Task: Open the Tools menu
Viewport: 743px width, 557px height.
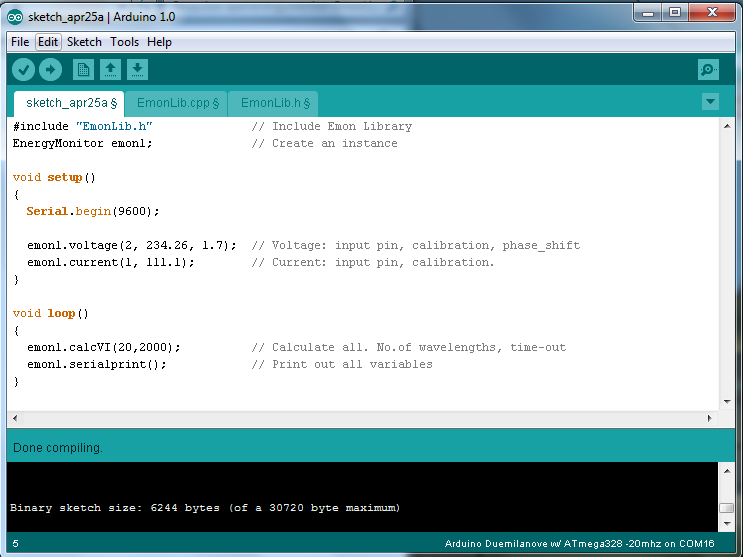Action: [124, 42]
